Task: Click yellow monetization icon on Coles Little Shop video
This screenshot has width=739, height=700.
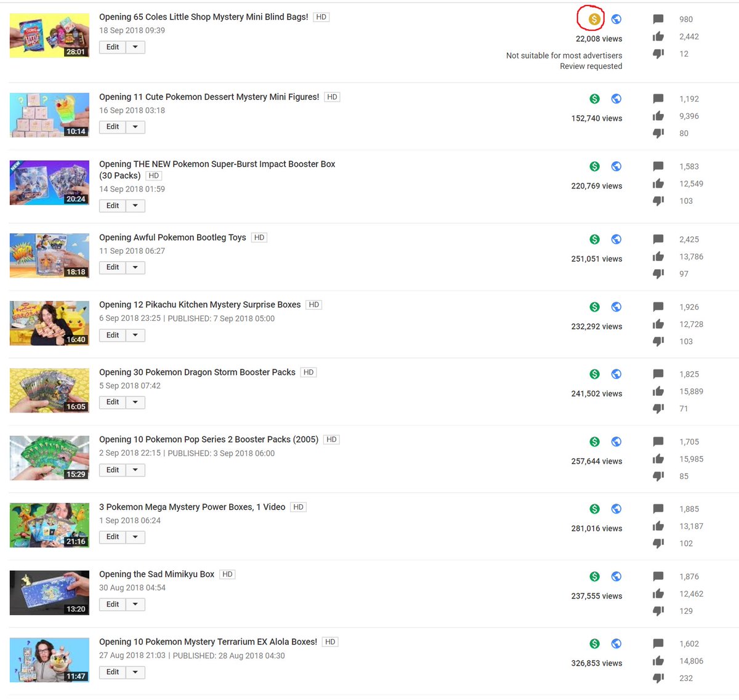Action: point(594,19)
